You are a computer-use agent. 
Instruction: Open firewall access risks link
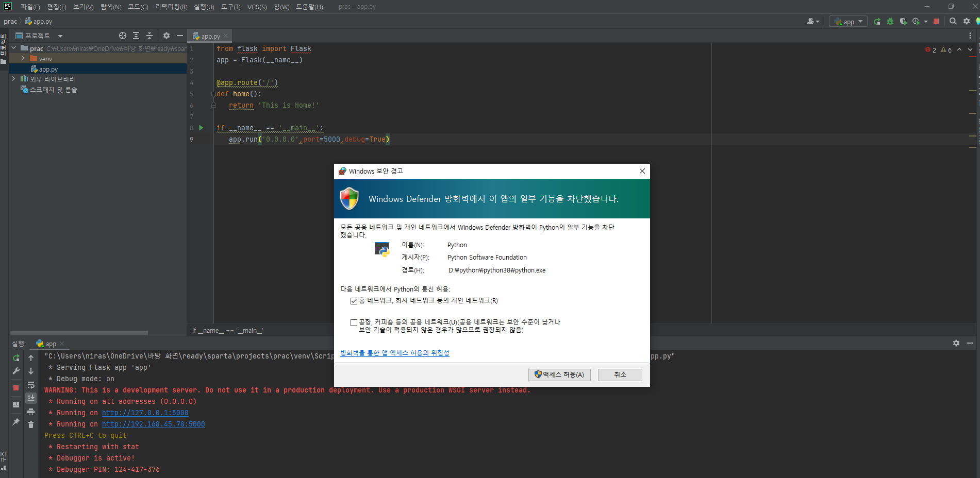395,353
